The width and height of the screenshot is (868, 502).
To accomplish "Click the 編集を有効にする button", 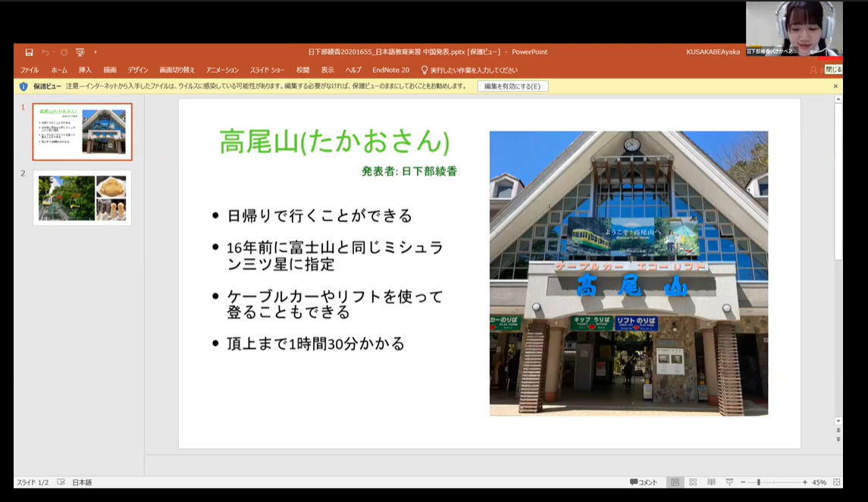I will click(x=512, y=86).
